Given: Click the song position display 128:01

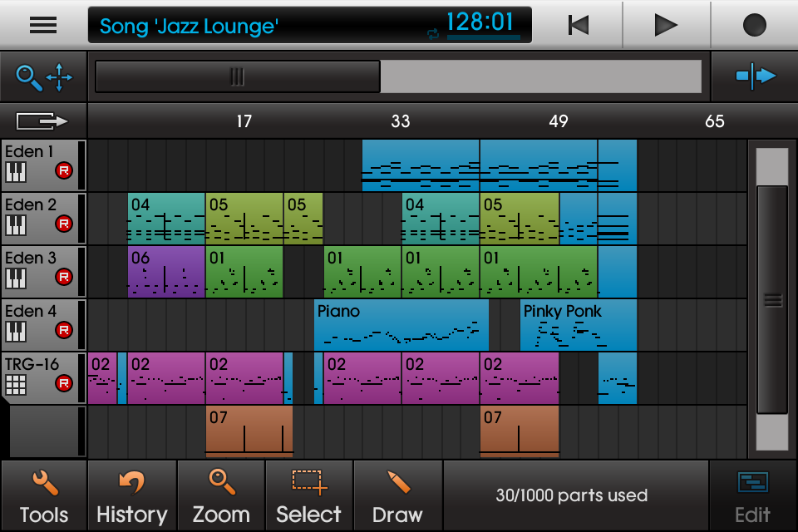Looking at the screenshot, I should (x=480, y=22).
